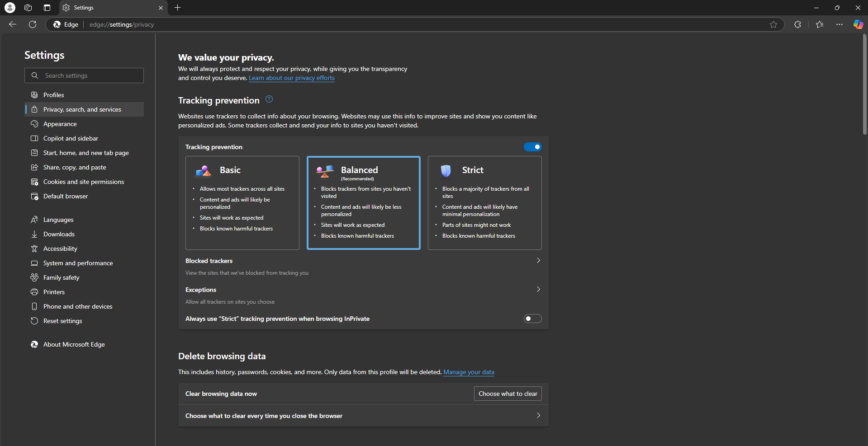Turn off the Tracking prevention toggle

[x=532, y=147]
